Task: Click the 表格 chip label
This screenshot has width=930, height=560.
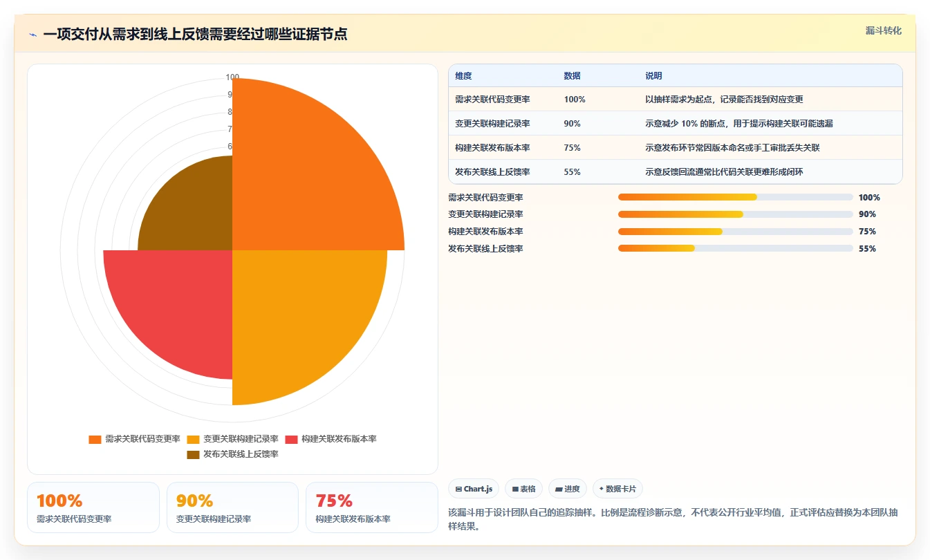Action: [x=528, y=489]
